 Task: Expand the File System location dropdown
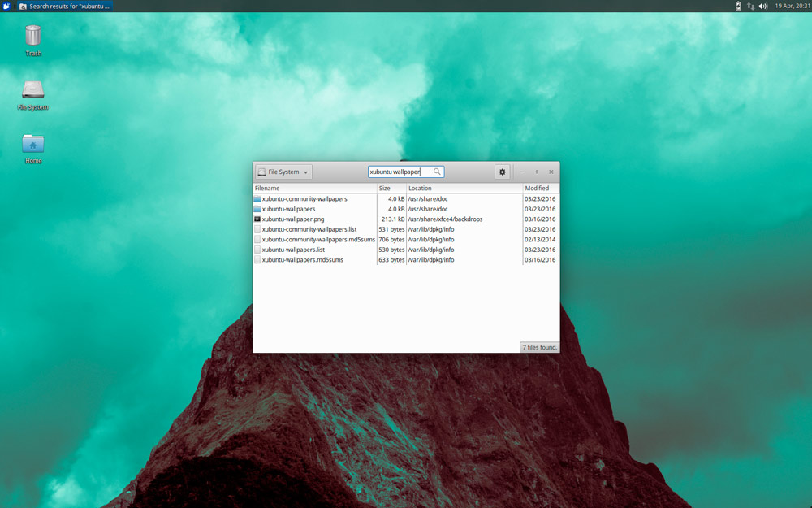(x=283, y=172)
